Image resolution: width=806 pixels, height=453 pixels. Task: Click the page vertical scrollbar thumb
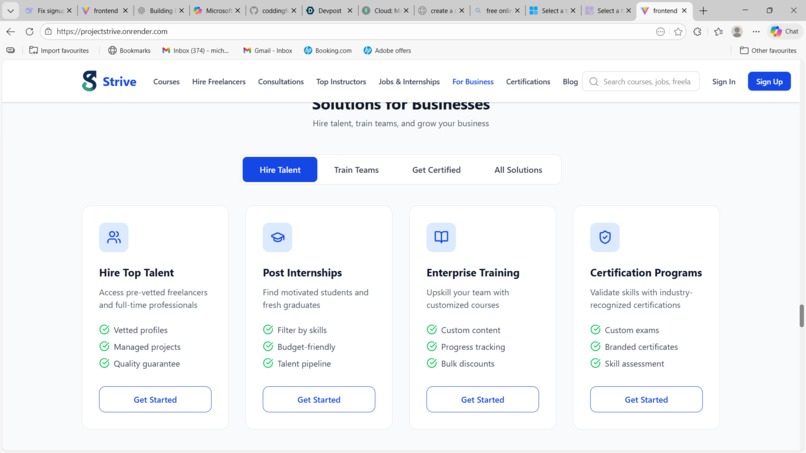click(x=801, y=316)
